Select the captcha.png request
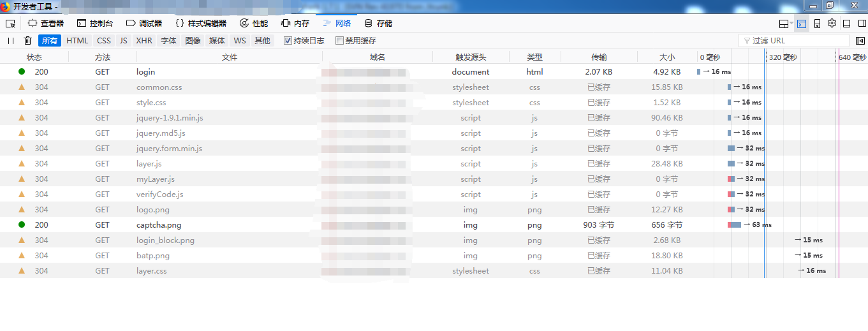 [x=434, y=225]
